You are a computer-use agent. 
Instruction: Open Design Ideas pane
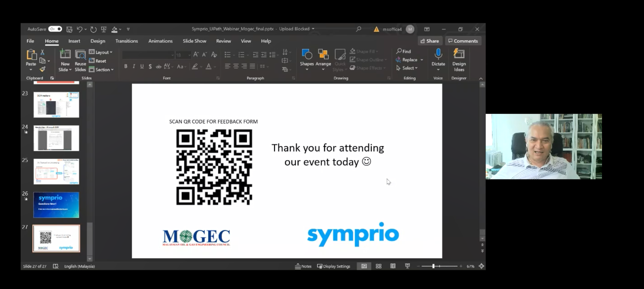pyautogui.click(x=459, y=60)
